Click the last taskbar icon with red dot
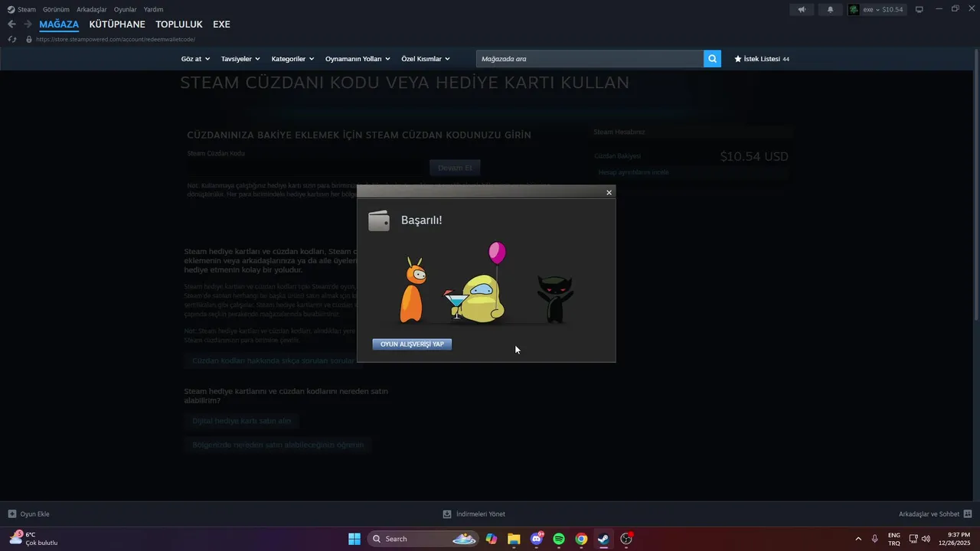This screenshot has height=551, width=980. point(626,539)
